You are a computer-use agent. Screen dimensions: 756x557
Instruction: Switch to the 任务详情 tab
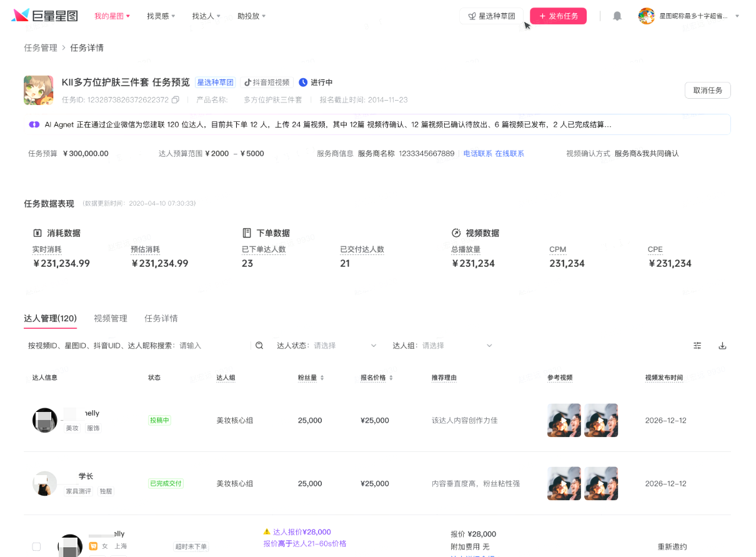pyautogui.click(x=161, y=318)
